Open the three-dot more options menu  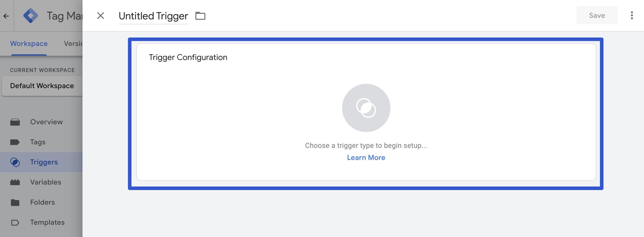632,15
